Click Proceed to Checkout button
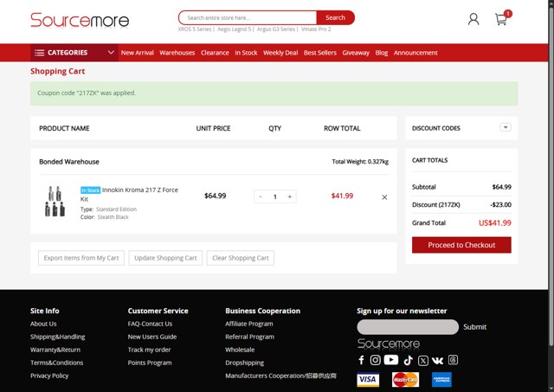This screenshot has width=554, height=392. pos(461,245)
